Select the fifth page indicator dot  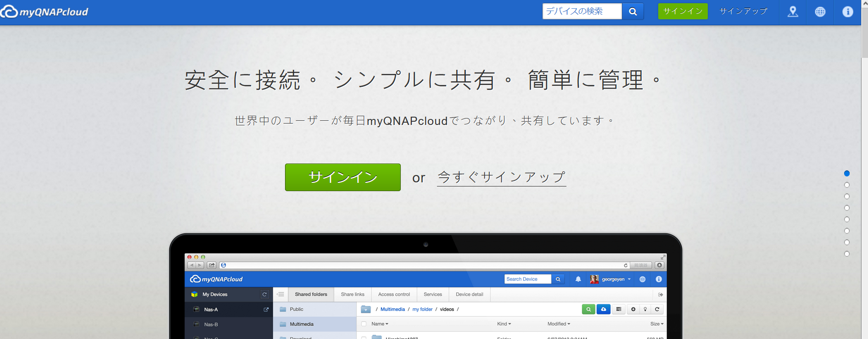coord(847,220)
